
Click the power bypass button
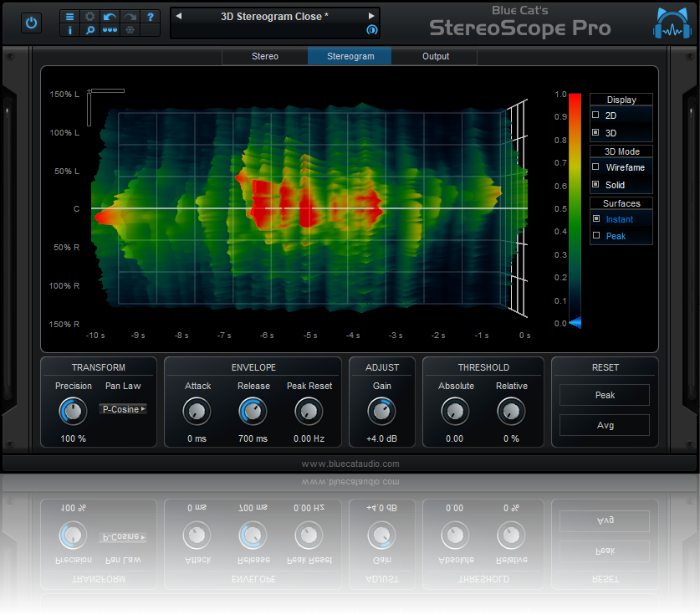(32, 23)
